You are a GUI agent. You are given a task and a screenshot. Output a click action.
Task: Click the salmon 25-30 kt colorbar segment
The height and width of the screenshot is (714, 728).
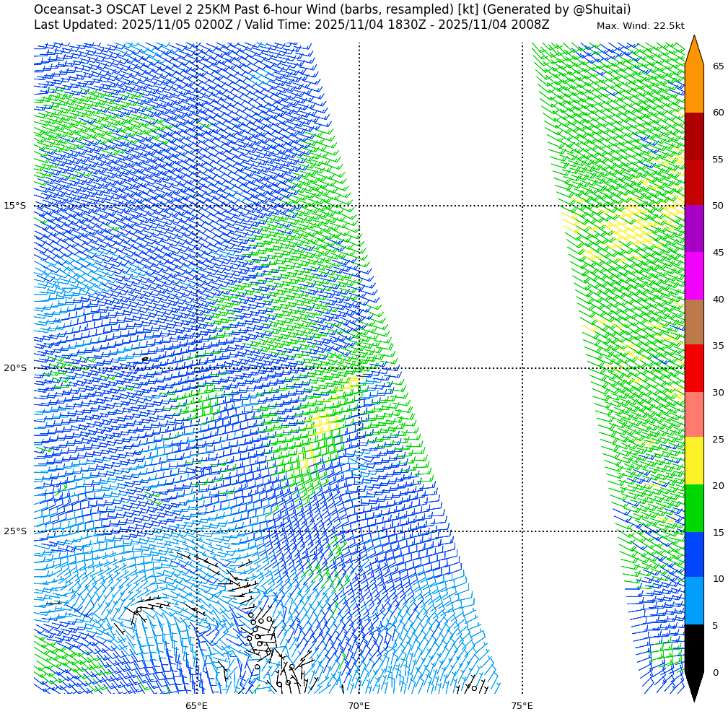[693, 415]
